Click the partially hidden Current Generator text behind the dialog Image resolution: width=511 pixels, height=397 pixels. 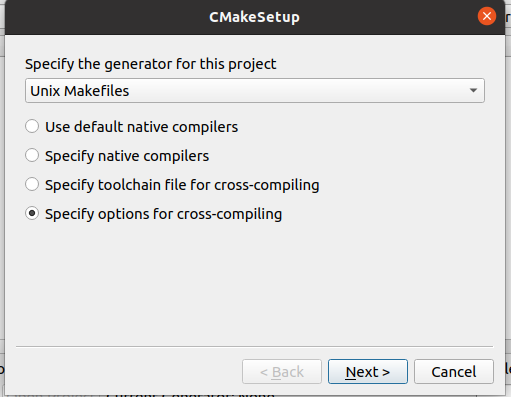click(191, 395)
